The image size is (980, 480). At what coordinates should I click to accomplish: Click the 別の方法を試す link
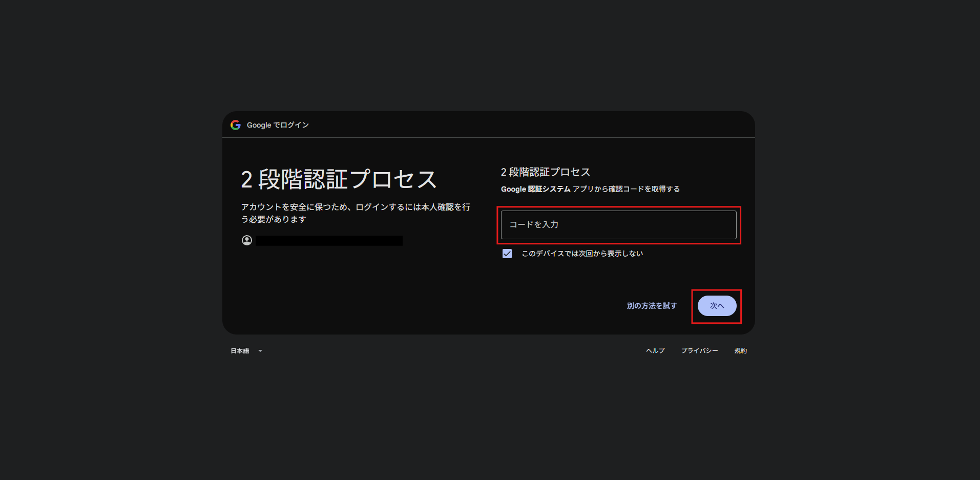pos(652,306)
